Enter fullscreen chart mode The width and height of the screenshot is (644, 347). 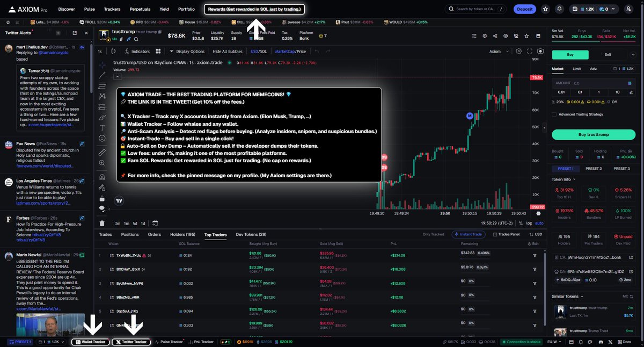pos(530,52)
